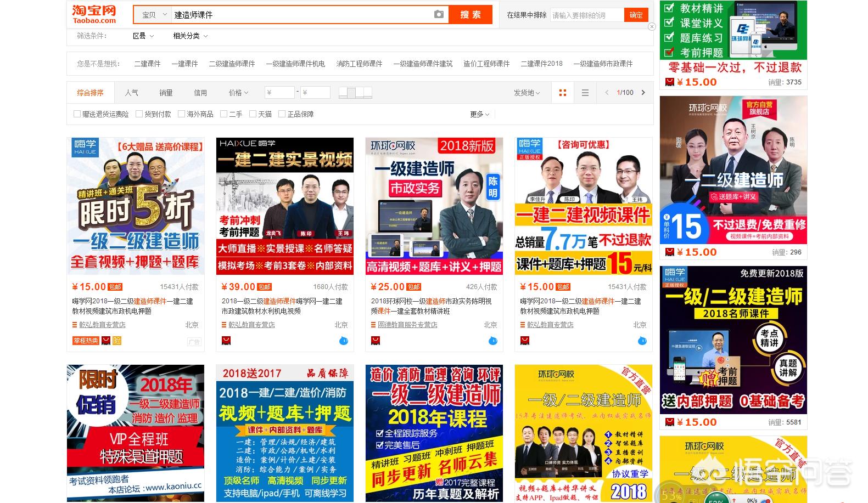Sort by 信用
Image resolution: width=868 pixels, height=503 pixels.
(x=200, y=93)
